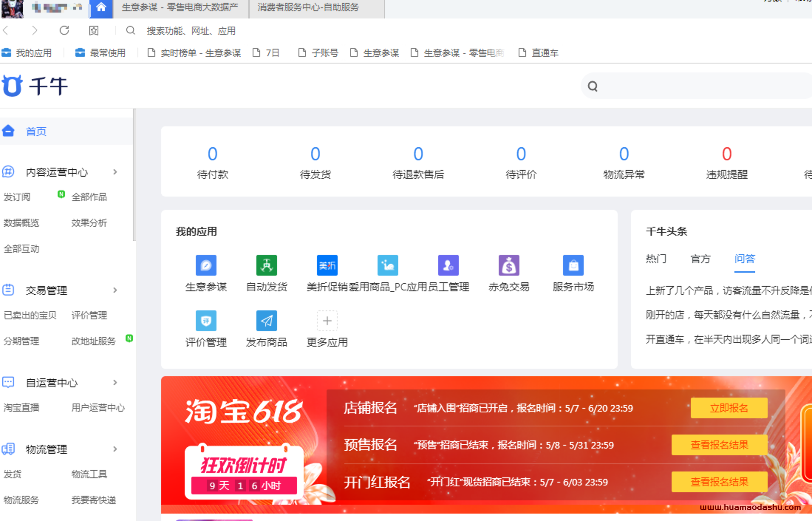Expand 物流管理 chevron
This screenshot has width=812, height=521.
(115, 449)
